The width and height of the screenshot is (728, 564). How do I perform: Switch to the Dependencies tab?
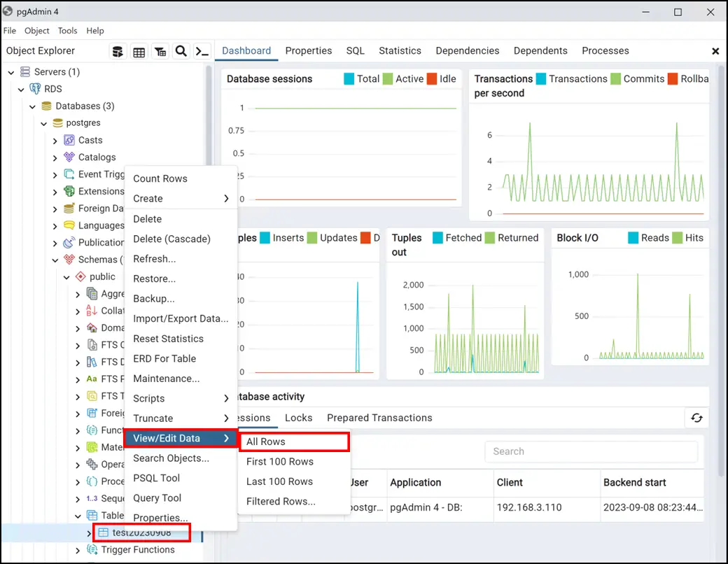(468, 50)
